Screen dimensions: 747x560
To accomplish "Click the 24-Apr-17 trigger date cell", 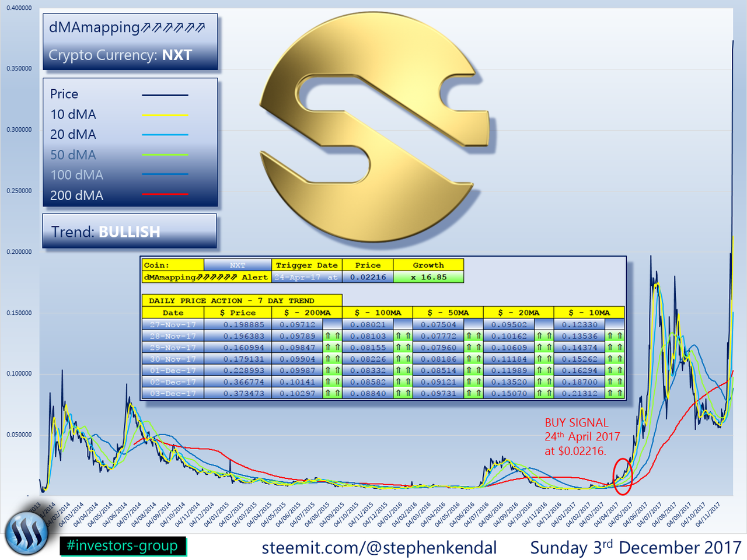I will click(x=307, y=277).
